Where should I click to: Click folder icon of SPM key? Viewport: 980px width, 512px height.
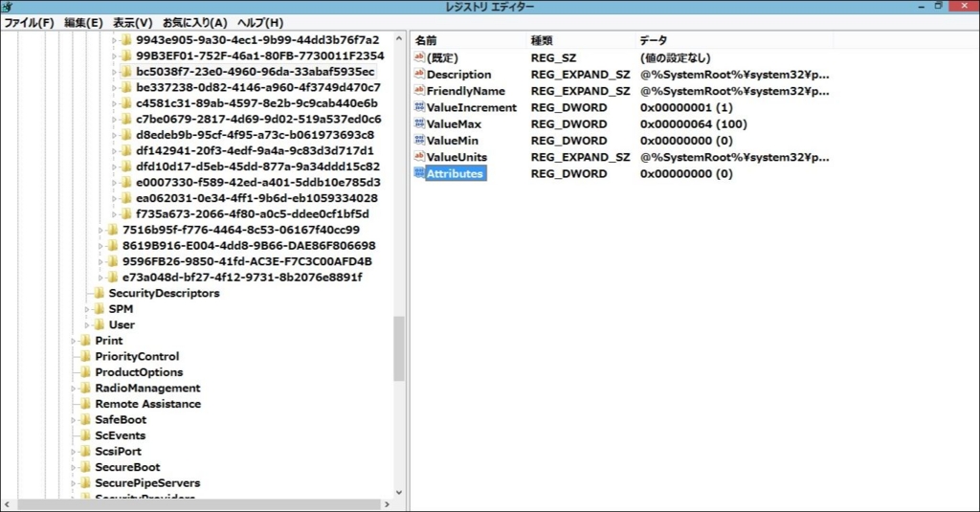click(100, 308)
